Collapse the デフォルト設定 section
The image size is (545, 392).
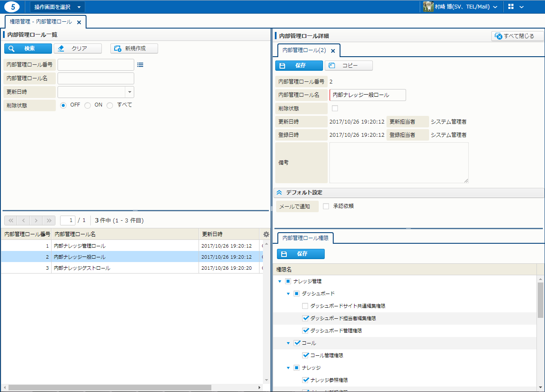(280, 193)
